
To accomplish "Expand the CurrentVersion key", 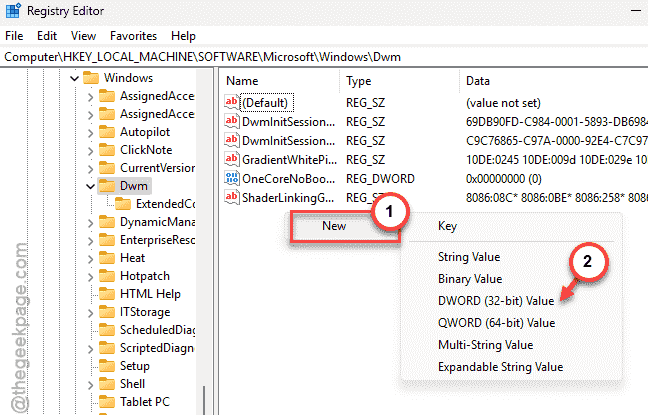I will coord(91,169).
